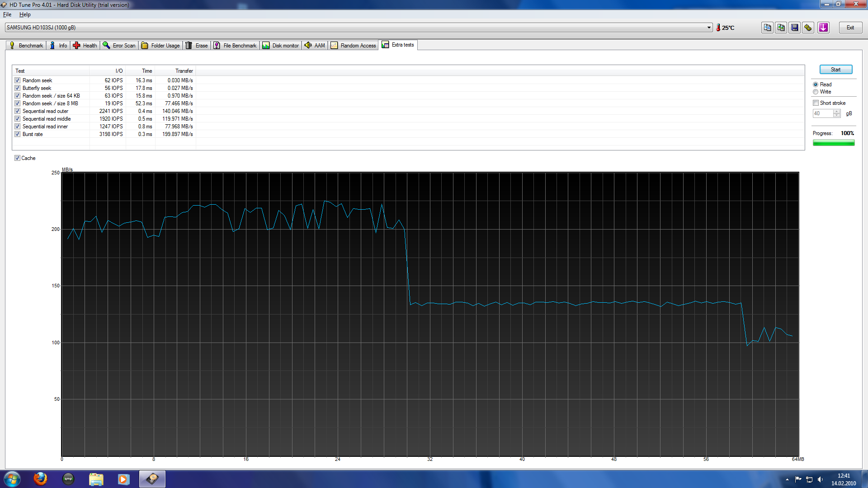Click the red thermometer temperature icon
The image size is (868, 488).
pos(718,28)
